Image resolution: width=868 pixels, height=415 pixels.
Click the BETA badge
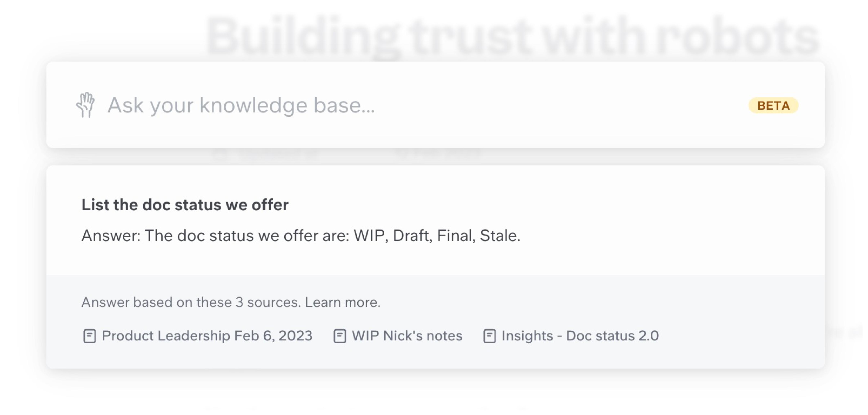(774, 105)
